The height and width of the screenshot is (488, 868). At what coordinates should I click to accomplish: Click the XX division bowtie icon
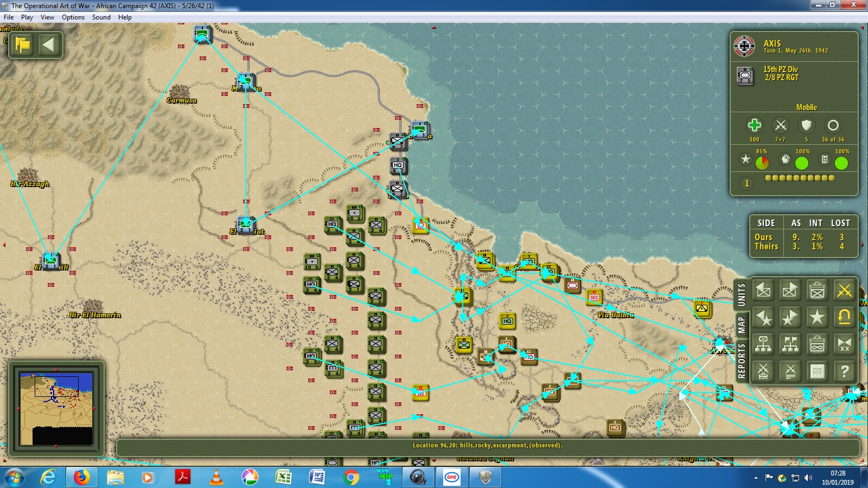tap(844, 344)
